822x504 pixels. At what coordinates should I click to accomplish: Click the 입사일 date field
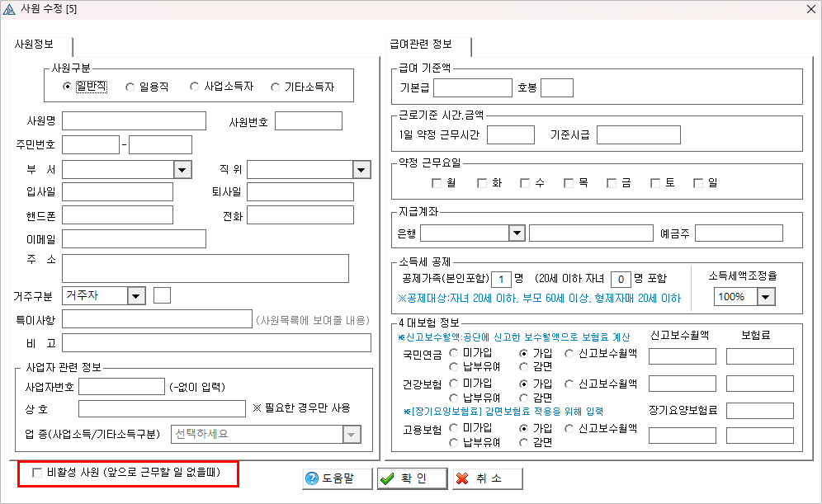(x=117, y=191)
